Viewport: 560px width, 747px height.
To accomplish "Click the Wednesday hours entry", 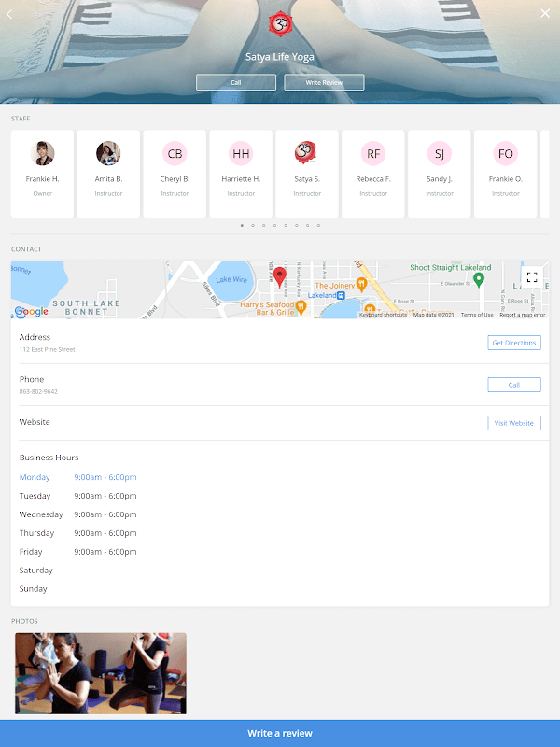I will click(78, 514).
